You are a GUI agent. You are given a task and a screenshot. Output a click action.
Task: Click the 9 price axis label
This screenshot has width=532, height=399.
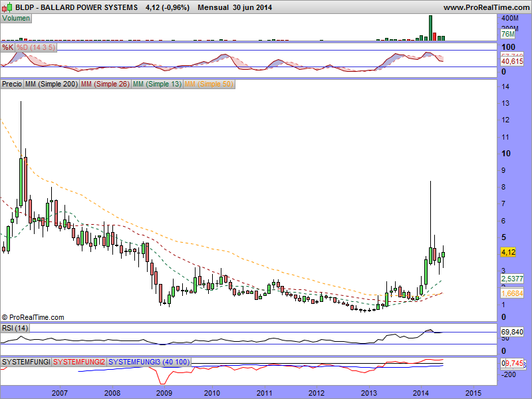click(503, 170)
